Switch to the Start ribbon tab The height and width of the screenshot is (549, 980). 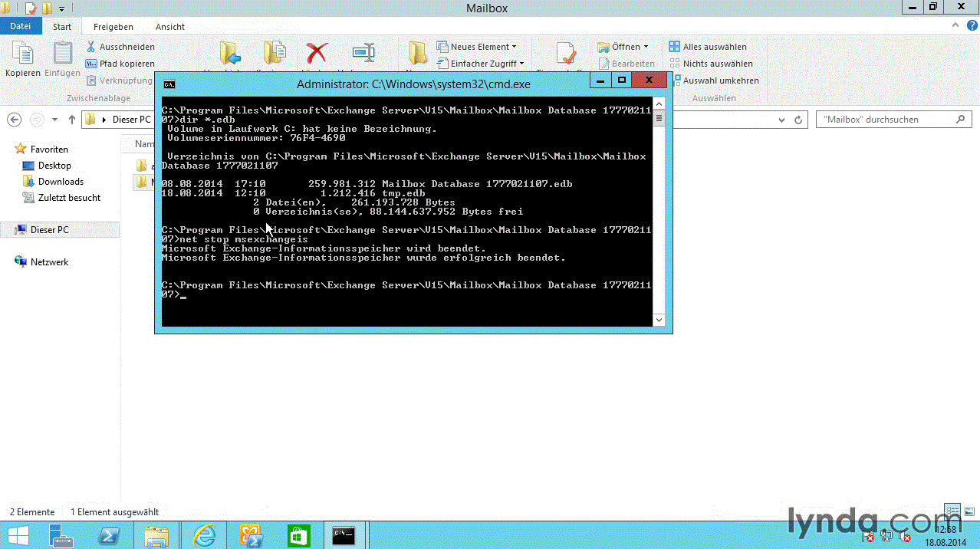tap(62, 27)
